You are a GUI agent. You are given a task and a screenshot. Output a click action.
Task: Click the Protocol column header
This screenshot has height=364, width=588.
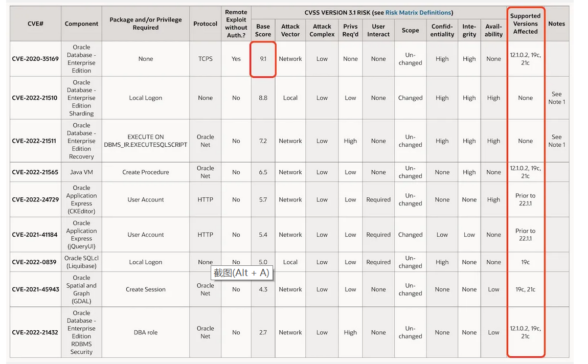[205, 24]
